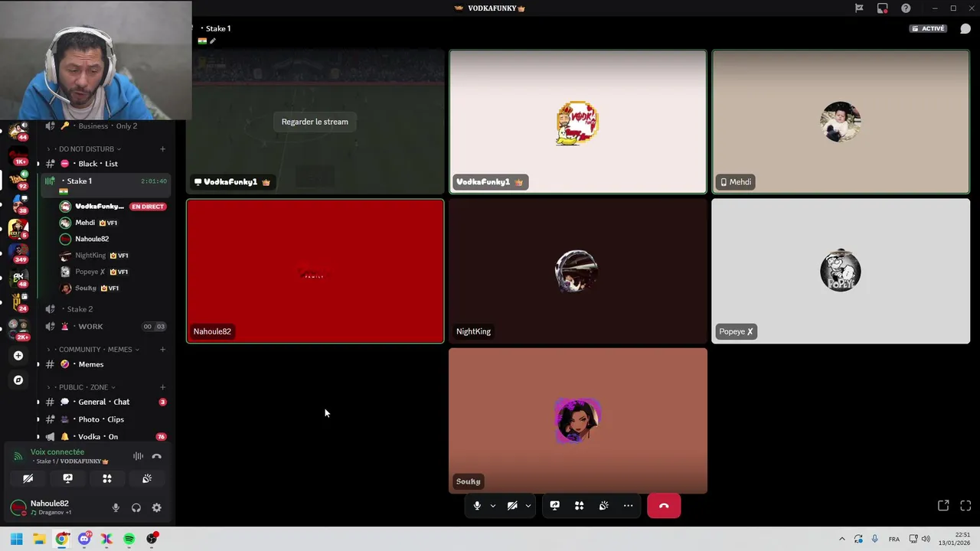Open more options ellipsis in call bar
This screenshot has width=980, height=551.
tap(628, 506)
